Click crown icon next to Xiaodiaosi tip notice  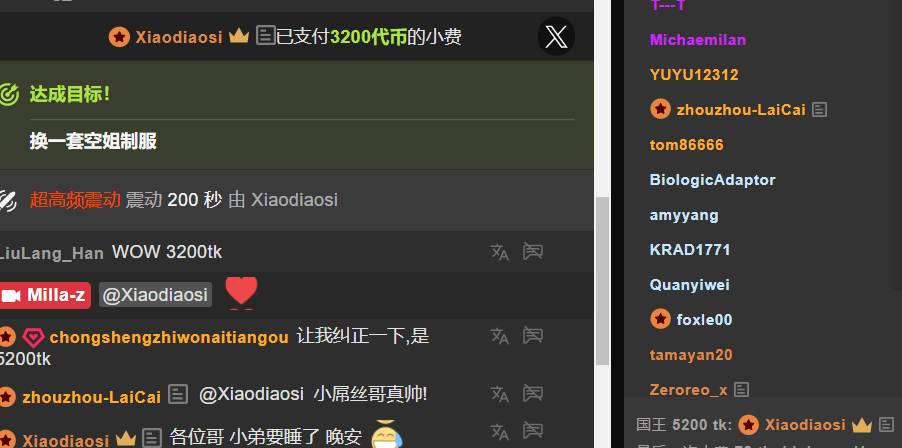[239, 37]
